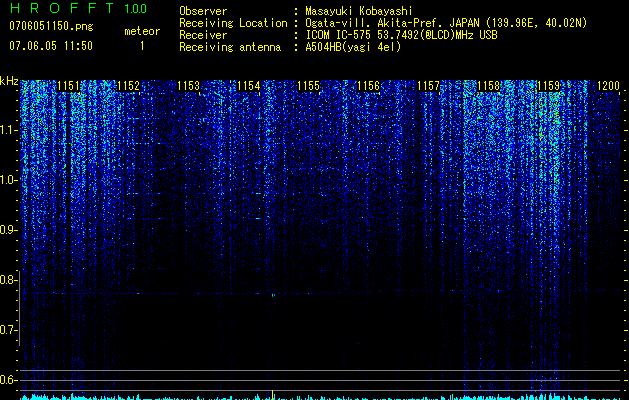This screenshot has height=400, width=629.
Task: Click the date stamp 07.06.05 11:50
Action: (51, 46)
